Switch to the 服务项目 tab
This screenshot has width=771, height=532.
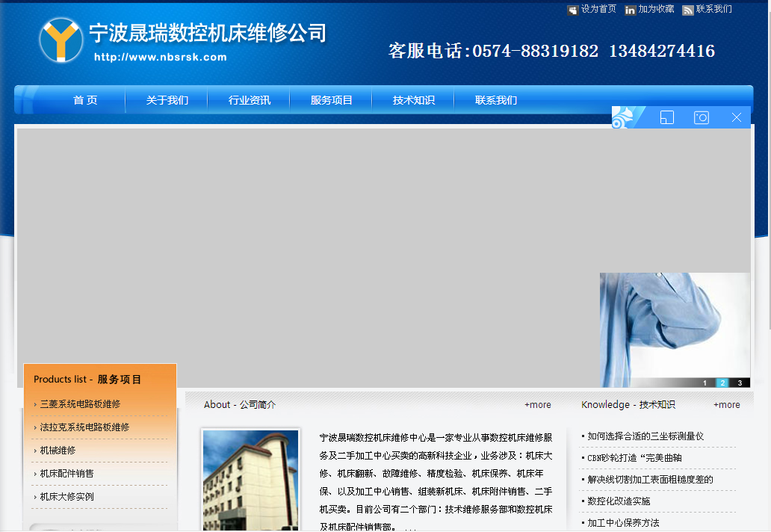click(x=330, y=99)
